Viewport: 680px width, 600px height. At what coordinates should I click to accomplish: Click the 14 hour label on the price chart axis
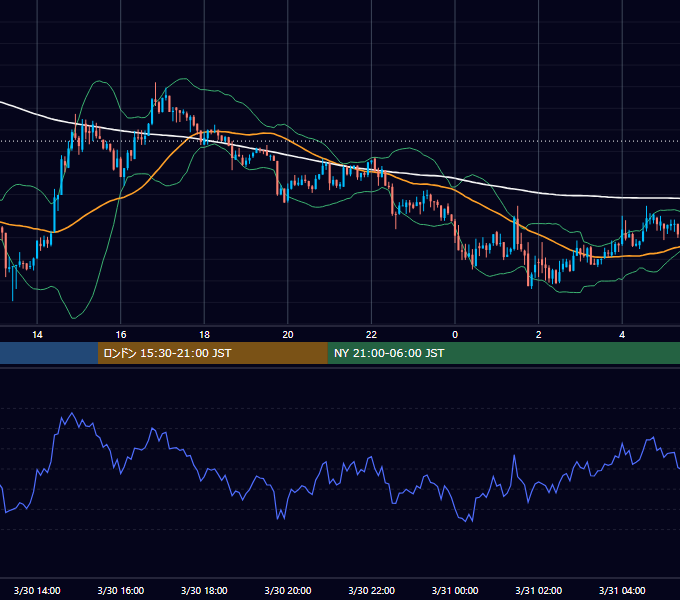pyautogui.click(x=37, y=335)
